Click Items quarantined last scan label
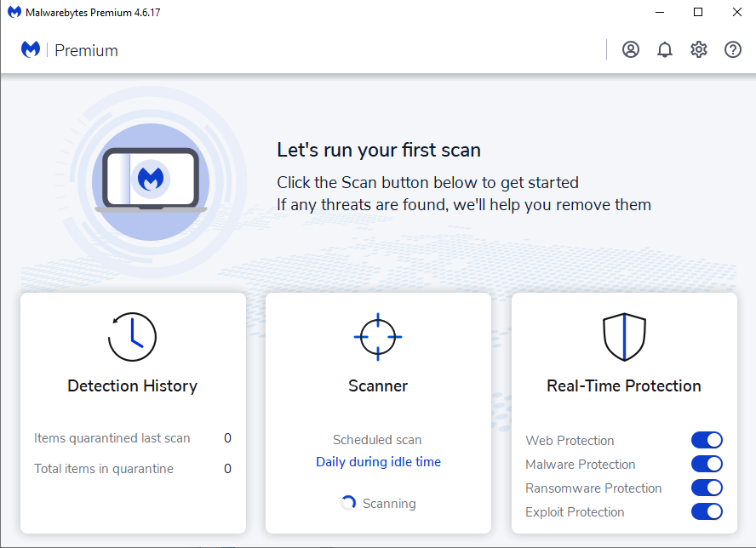This screenshot has width=756, height=548. coord(112,438)
